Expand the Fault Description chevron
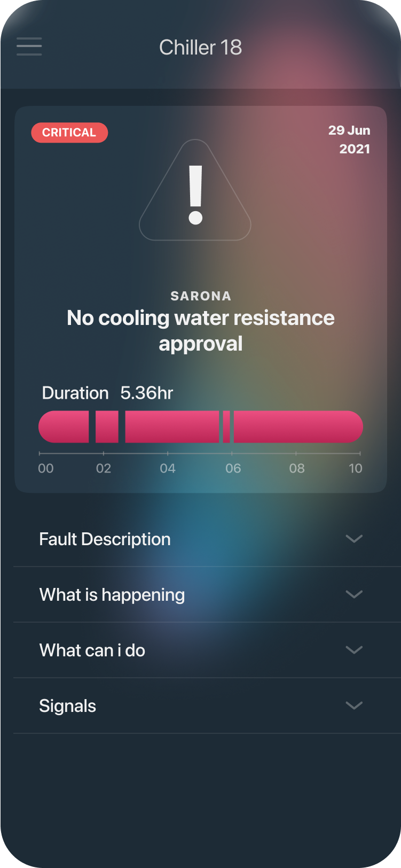The width and height of the screenshot is (401, 868). [354, 539]
